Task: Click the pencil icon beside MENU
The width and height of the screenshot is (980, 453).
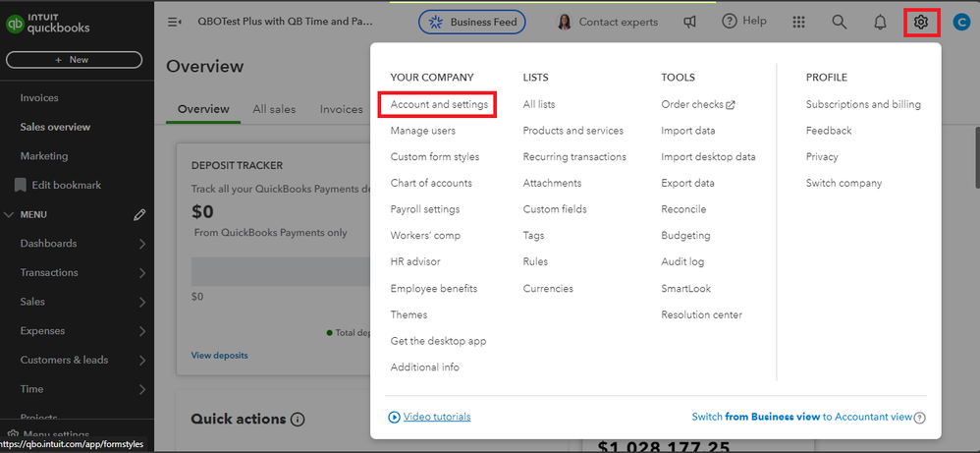Action: point(139,214)
